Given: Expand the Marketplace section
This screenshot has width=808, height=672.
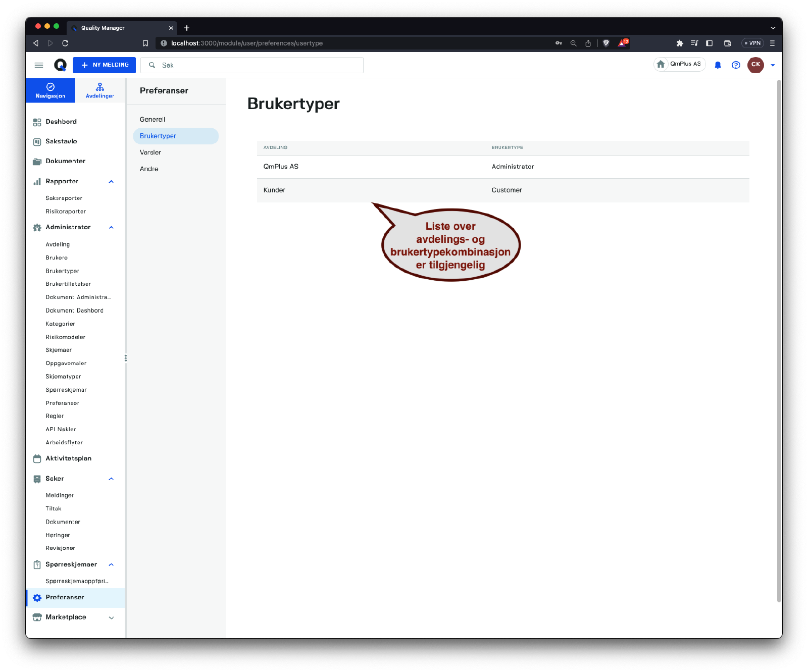Looking at the screenshot, I should (111, 617).
